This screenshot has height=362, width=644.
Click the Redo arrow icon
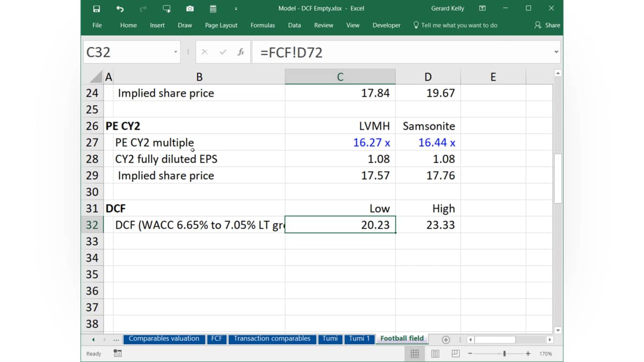[x=143, y=9]
